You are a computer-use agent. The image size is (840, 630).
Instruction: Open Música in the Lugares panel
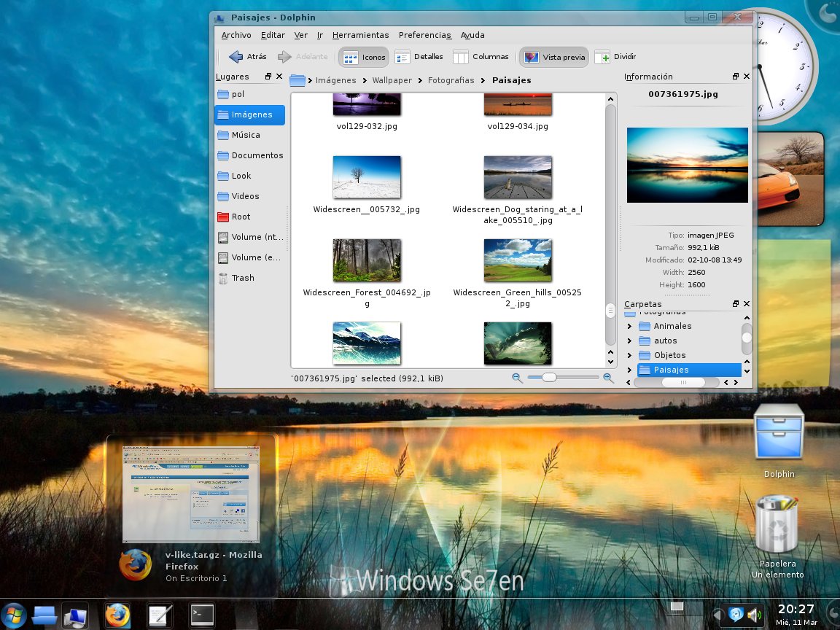point(249,135)
